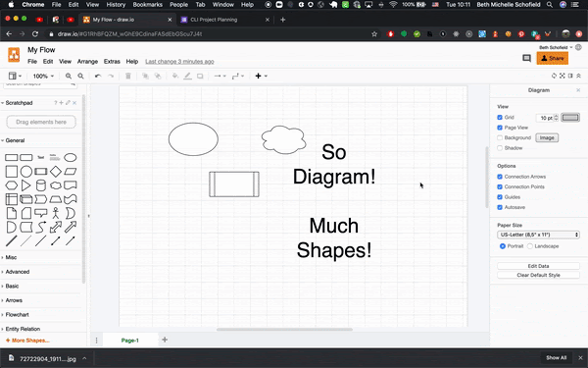Enable the Shadow checkbox
Image resolution: width=588 pixels, height=368 pixels.
point(500,148)
